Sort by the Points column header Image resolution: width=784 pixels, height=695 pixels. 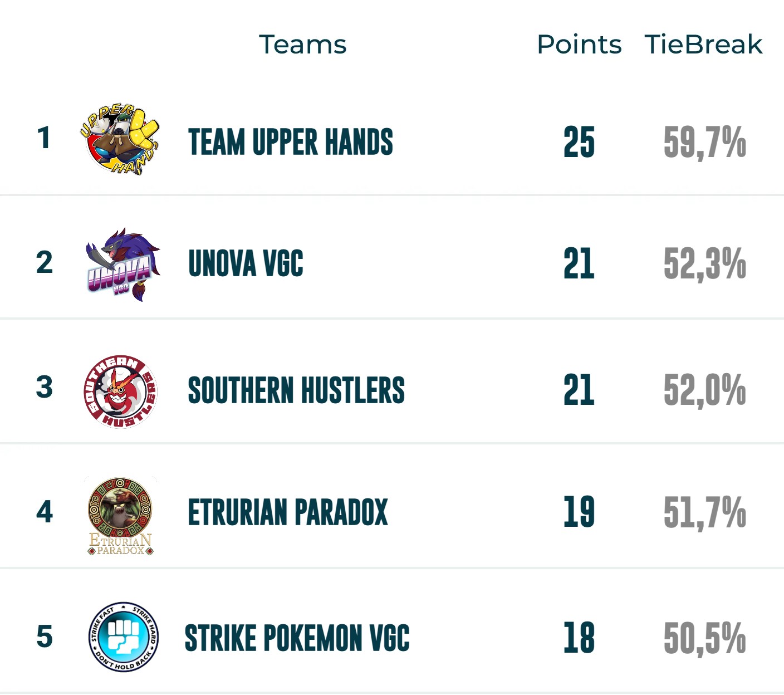tap(579, 45)
